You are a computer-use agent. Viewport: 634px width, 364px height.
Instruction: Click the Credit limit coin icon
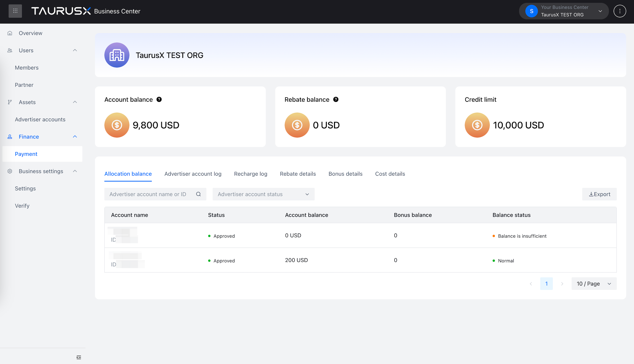coord(477,125)
